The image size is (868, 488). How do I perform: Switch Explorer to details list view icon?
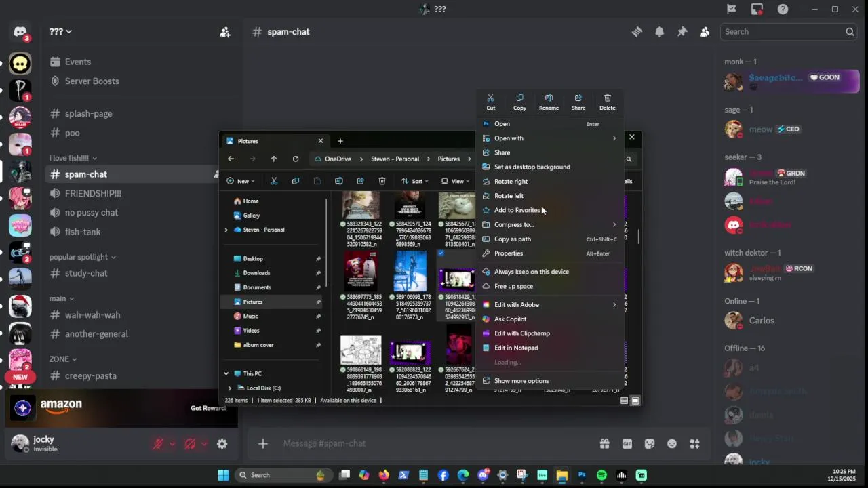624,401
